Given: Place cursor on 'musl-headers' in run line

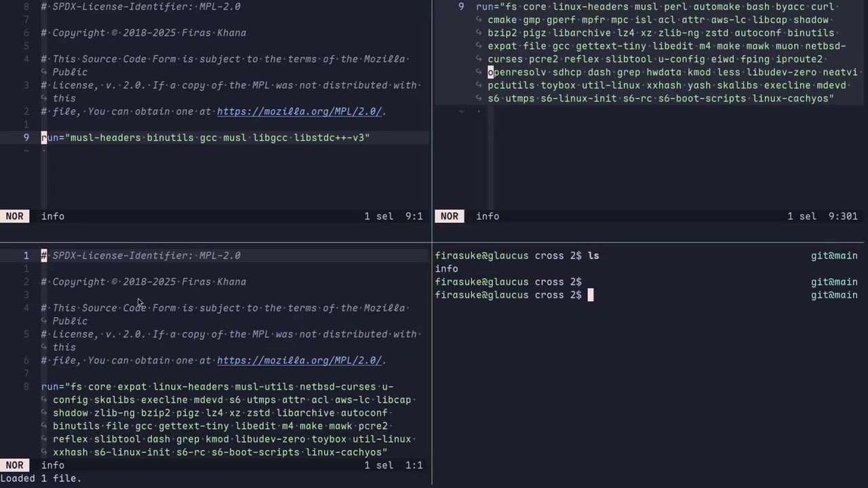Looking at the screenshot, I should click(106, 138).
